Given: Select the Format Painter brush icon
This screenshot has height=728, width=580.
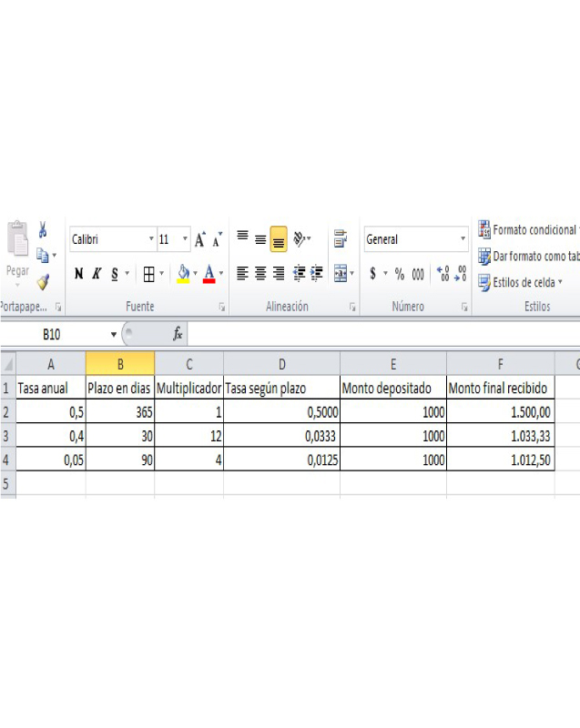Looking at the screenshot, I should click(x=43, y=282).
